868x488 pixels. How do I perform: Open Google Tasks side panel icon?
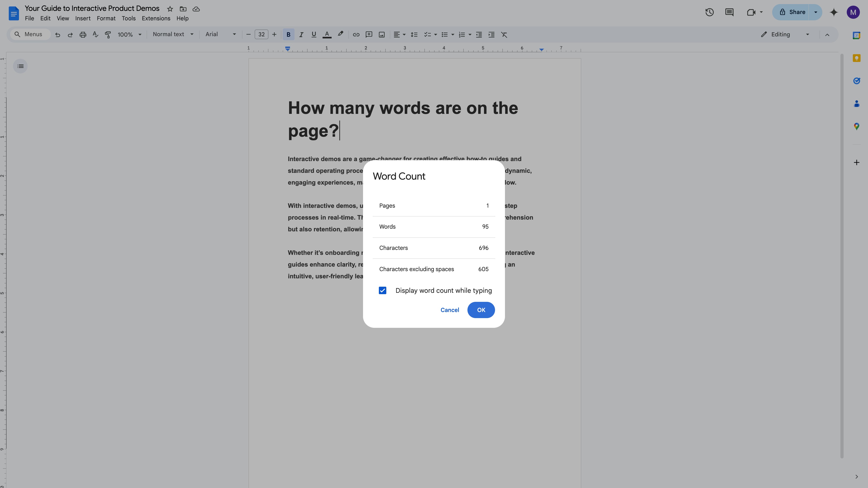(x=856, y=81)
